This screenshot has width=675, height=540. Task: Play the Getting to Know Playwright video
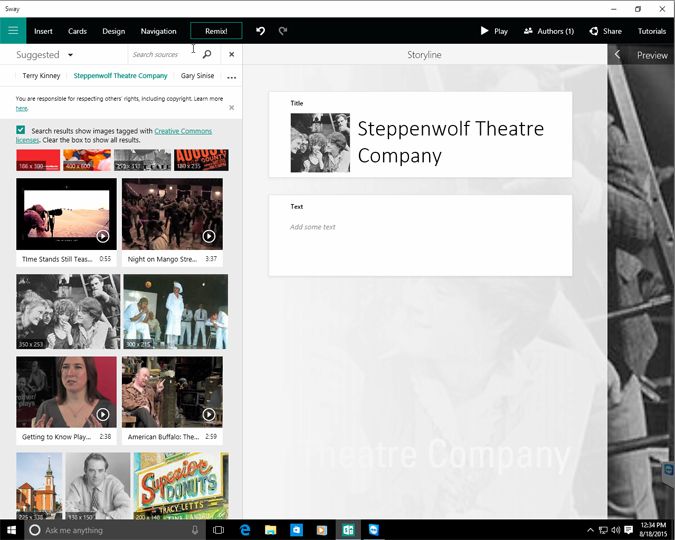(102, 414)
